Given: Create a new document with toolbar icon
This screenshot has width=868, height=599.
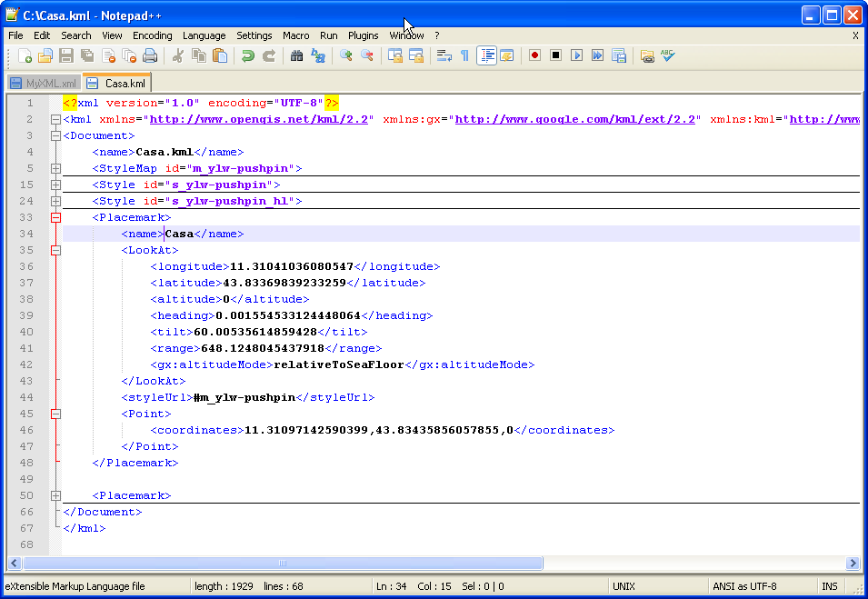Looking at the screenshot, I should [25, 55].
